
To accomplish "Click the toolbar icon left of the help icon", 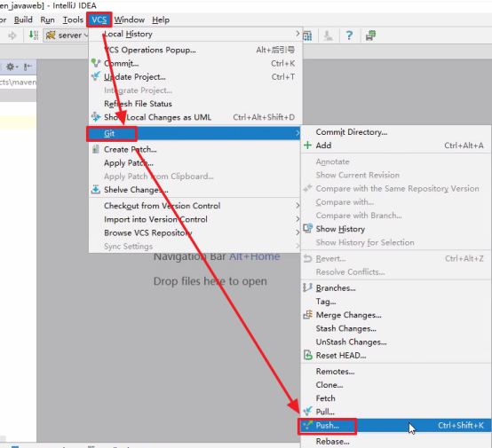I will pyautogui.click(x=328, y=35).
